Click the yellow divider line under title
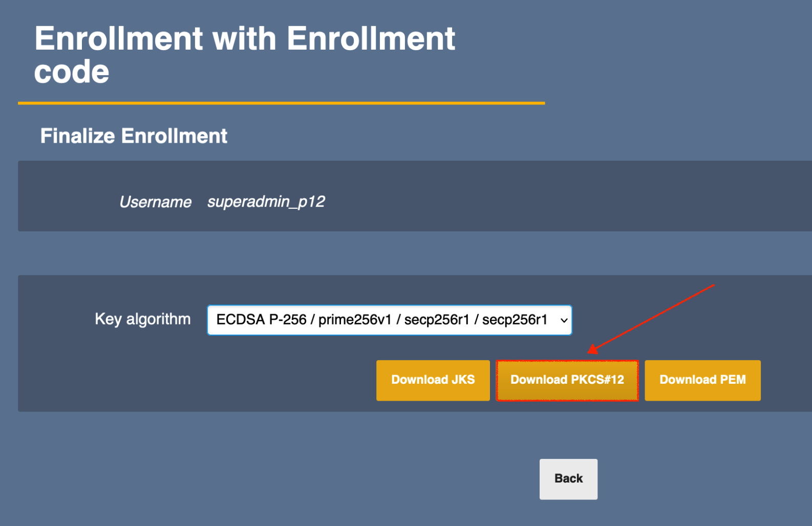812x526 pixels. tap(281, 103)
